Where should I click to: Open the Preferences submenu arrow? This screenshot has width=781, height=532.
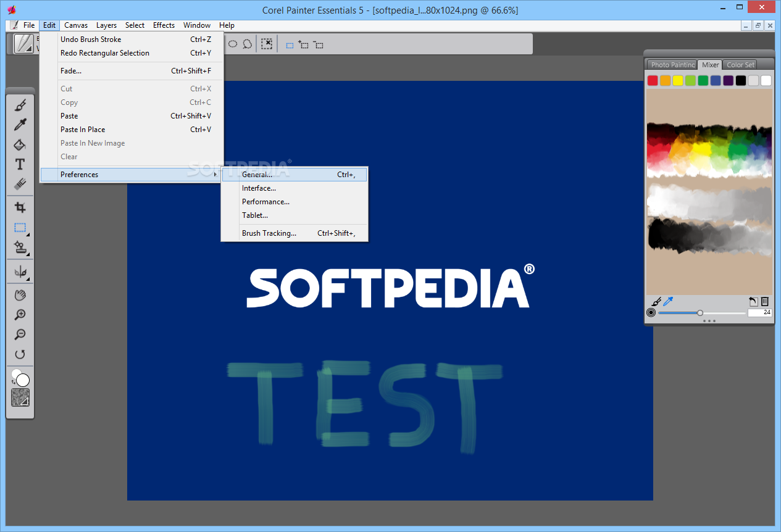coord(215,175)
